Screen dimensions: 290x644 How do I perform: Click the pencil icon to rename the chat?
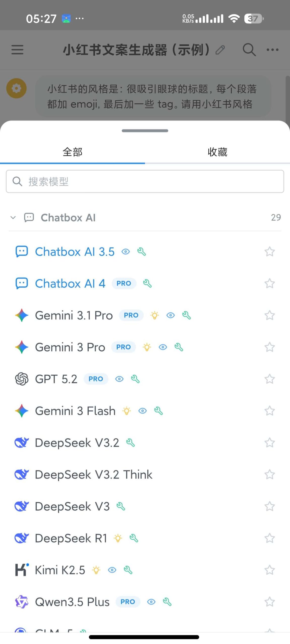[x=220, y=50]
